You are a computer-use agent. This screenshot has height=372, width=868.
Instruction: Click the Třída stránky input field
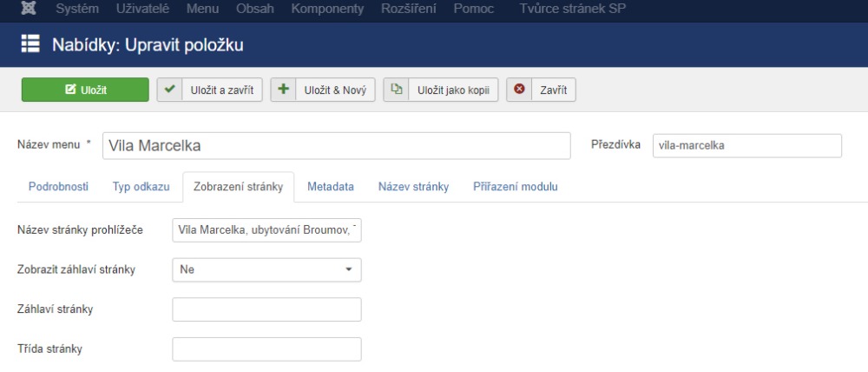tap(266, 349)
